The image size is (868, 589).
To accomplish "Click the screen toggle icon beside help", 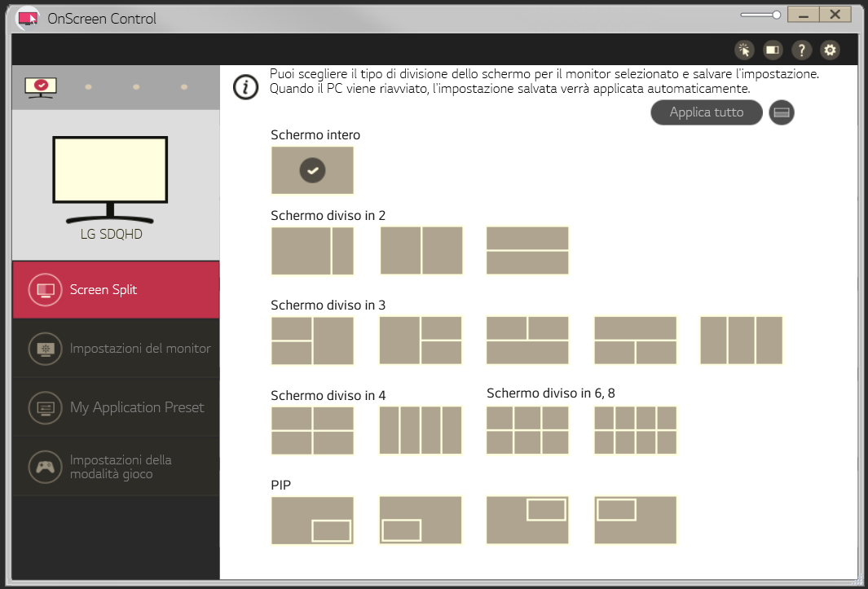I will tap(772, 51).
